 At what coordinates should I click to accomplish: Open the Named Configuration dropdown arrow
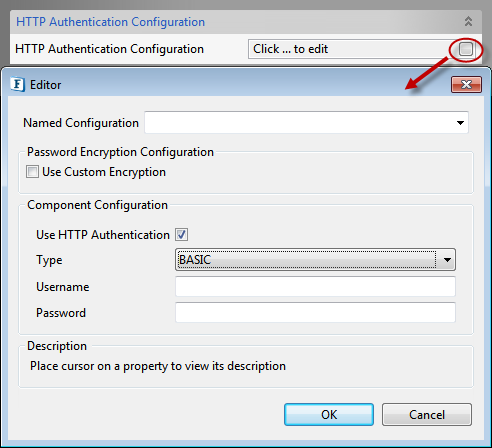click(460, 123)
